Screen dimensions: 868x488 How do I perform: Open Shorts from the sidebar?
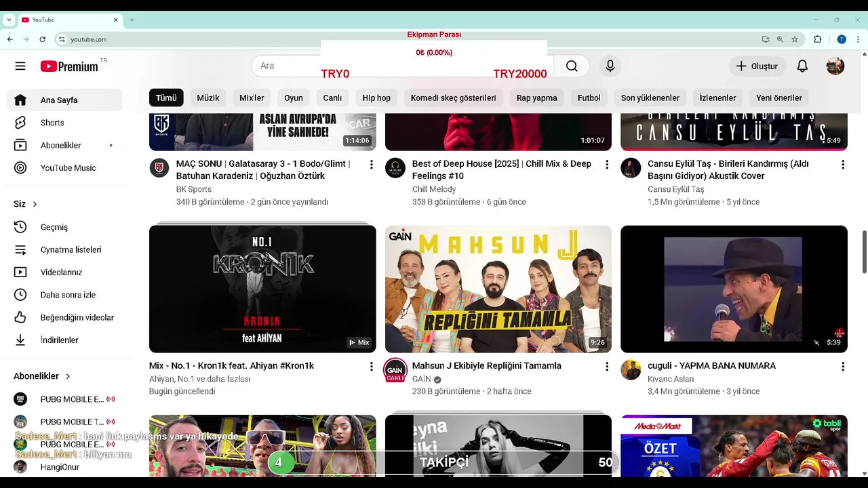click(64, 123)
